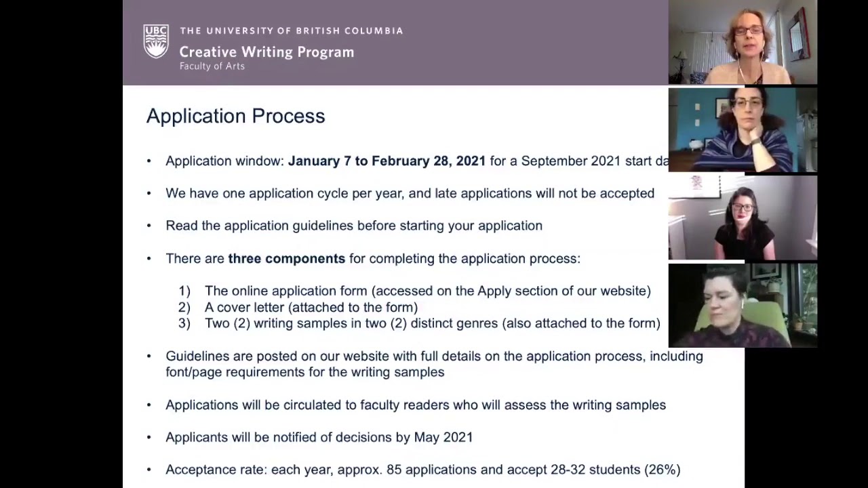Screen dimensions: 868x488
Task: Click the UBC crest logo
Action: coord(156,41)
